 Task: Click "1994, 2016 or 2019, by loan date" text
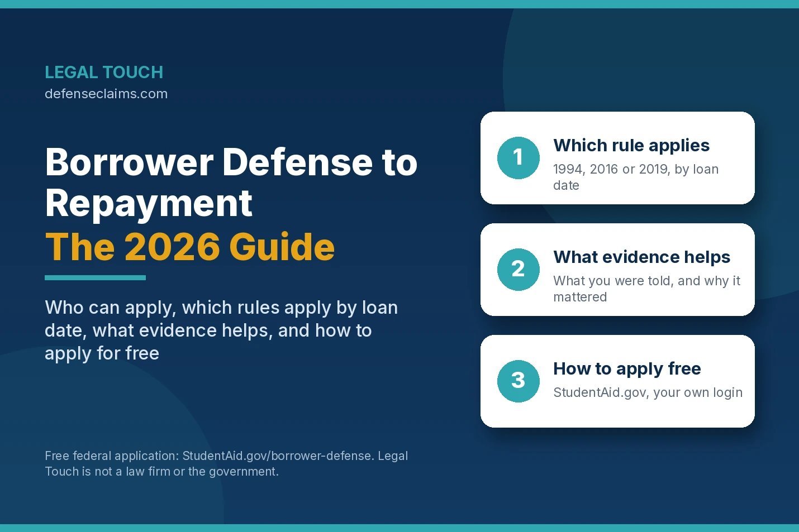(636, 177)
